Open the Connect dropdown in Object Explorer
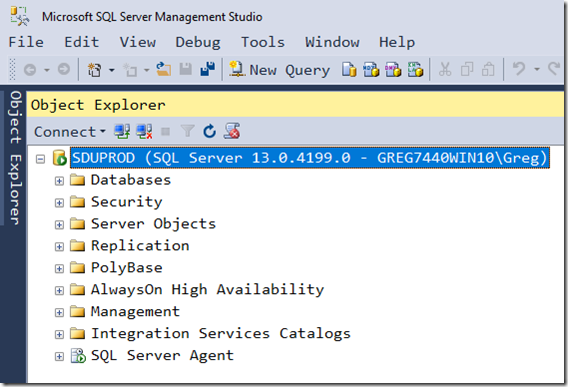 [70, 132]
